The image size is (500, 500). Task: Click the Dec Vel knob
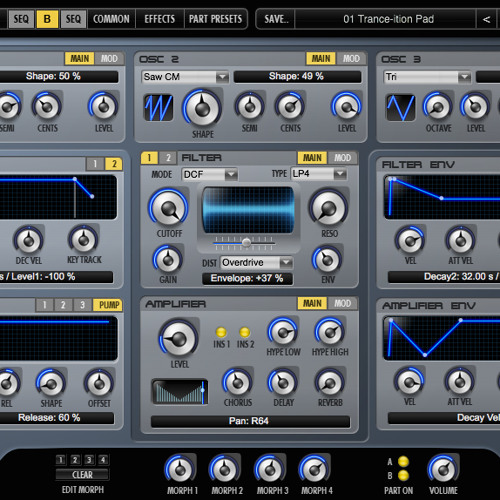[x=28, y=240]
